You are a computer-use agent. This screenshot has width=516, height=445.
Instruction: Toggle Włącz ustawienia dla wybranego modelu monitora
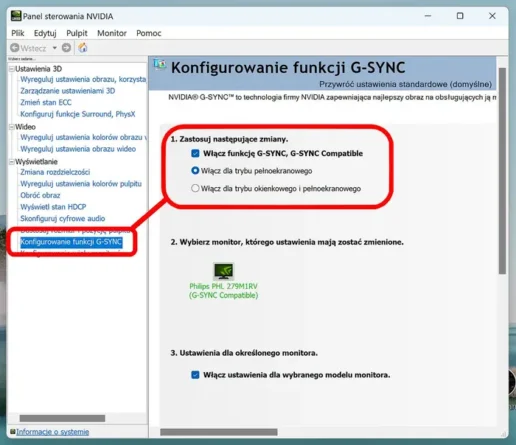(x=195, y=375)
